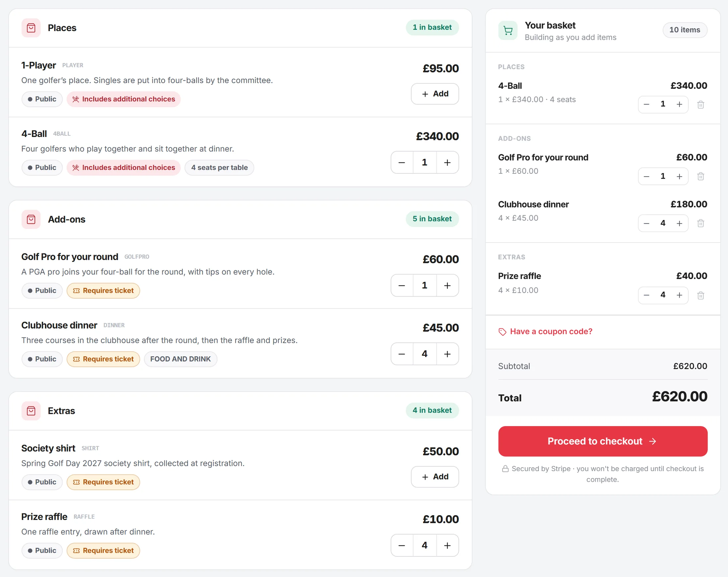Screen dimensions: 728x577
Task: Remove Golf Pro for your round via trash icon
Action: [701, 176]
